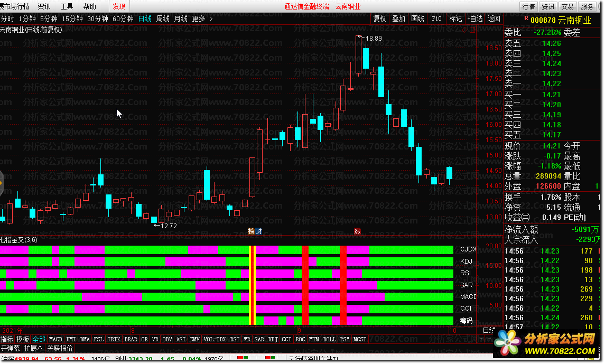The height and width of the screenshot is (364, 605).
Task: Switch indicator to VR
Action: click(x=155, y=339)
